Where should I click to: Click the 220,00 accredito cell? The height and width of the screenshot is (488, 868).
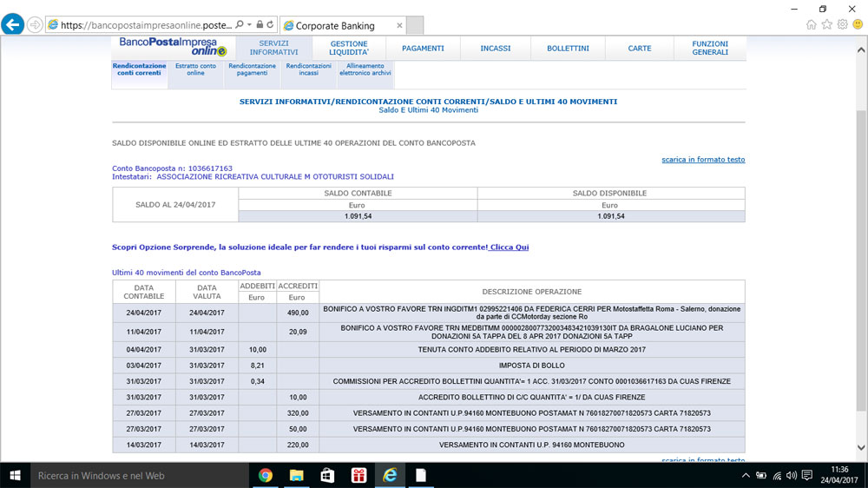click(x=298, y=445)
